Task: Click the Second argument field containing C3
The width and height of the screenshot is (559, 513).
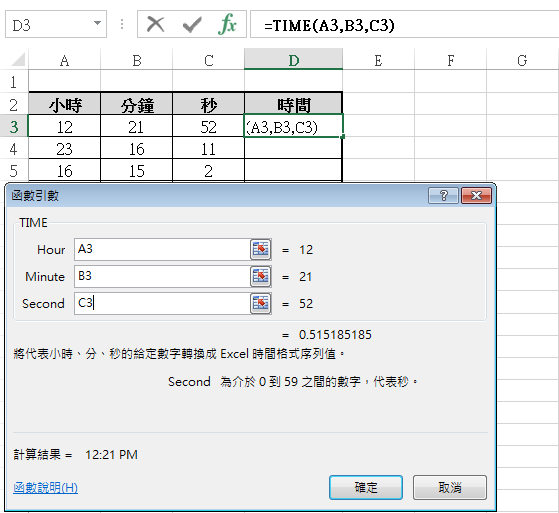Action: tap(162, 303)
